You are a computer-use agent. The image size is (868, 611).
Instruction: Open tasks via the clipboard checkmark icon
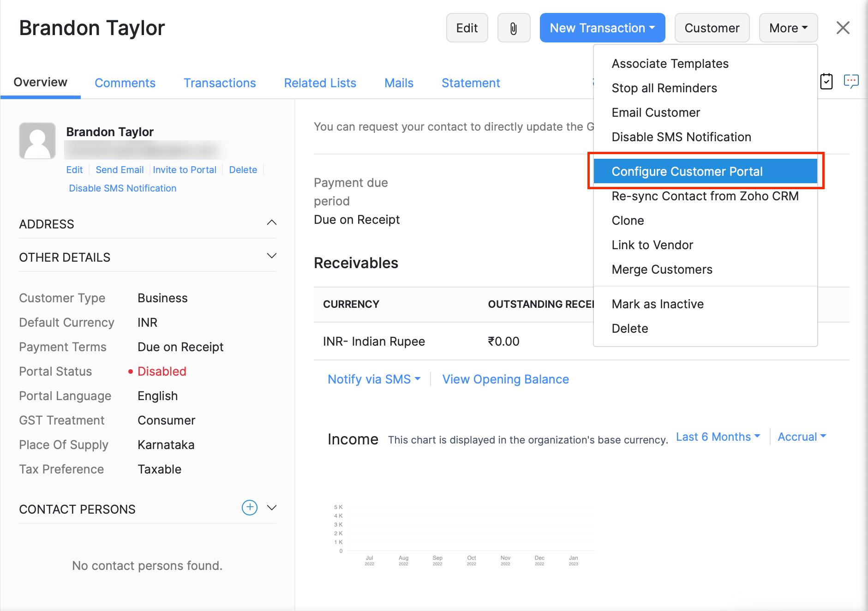tap(826, 81)
